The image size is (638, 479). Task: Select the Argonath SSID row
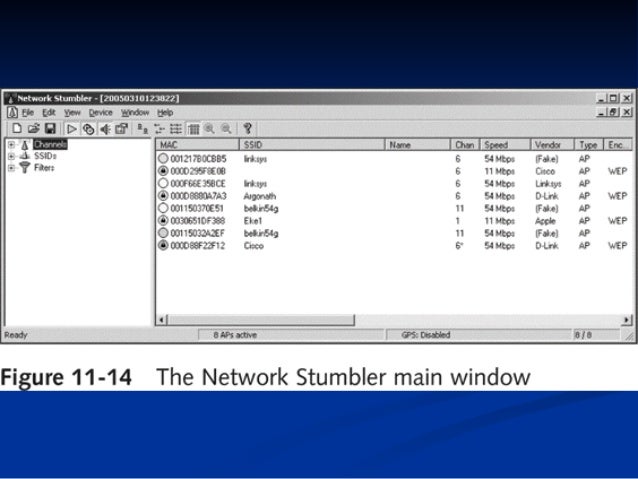pos(394,196)
